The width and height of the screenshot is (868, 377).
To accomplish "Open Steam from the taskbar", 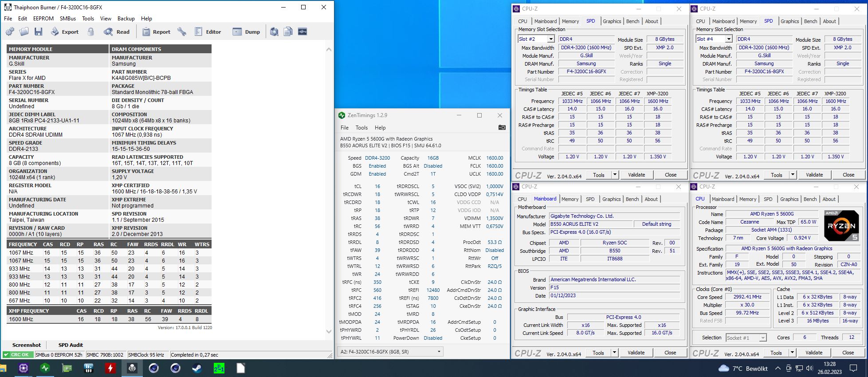I will [x=197, y=368].
